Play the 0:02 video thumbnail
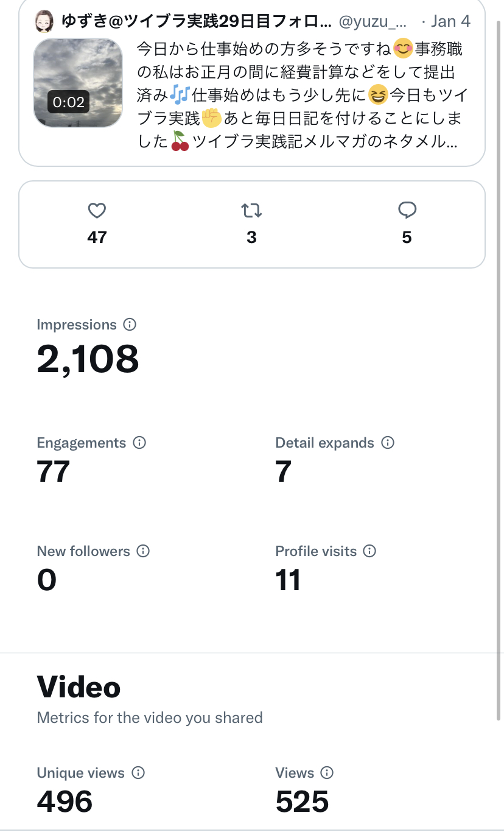This screenshot has height=835, width=504. (x=78, y=83)
